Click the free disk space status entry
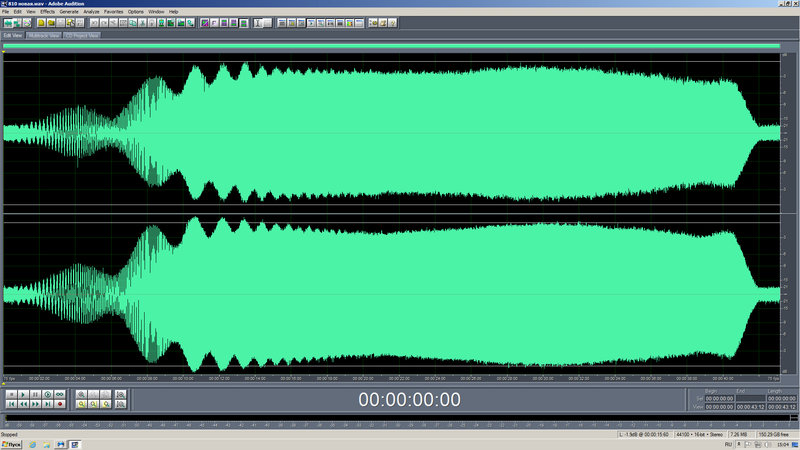 coord(773,435)
